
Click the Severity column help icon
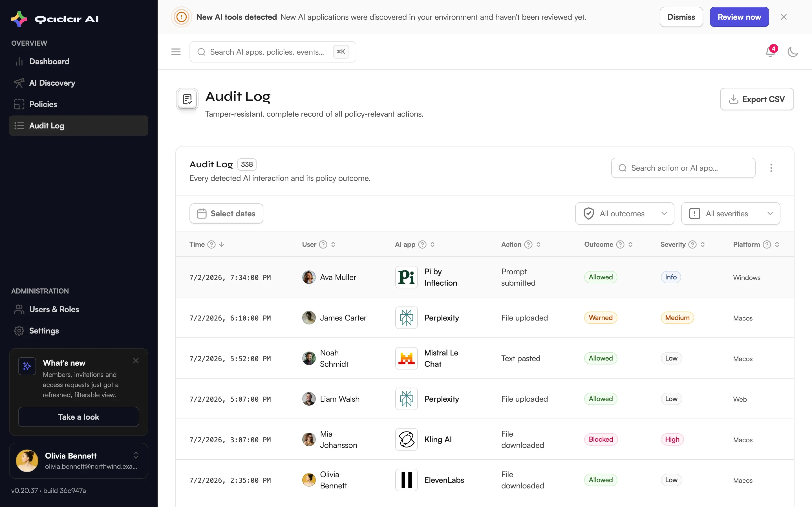pyautogui.click(x=692, y=244)
